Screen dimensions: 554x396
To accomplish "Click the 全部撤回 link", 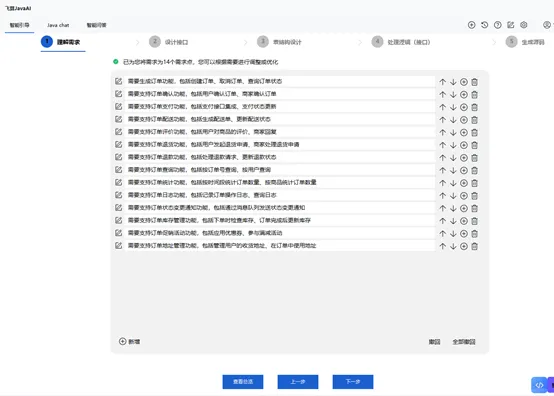I will tap(464, 342).
